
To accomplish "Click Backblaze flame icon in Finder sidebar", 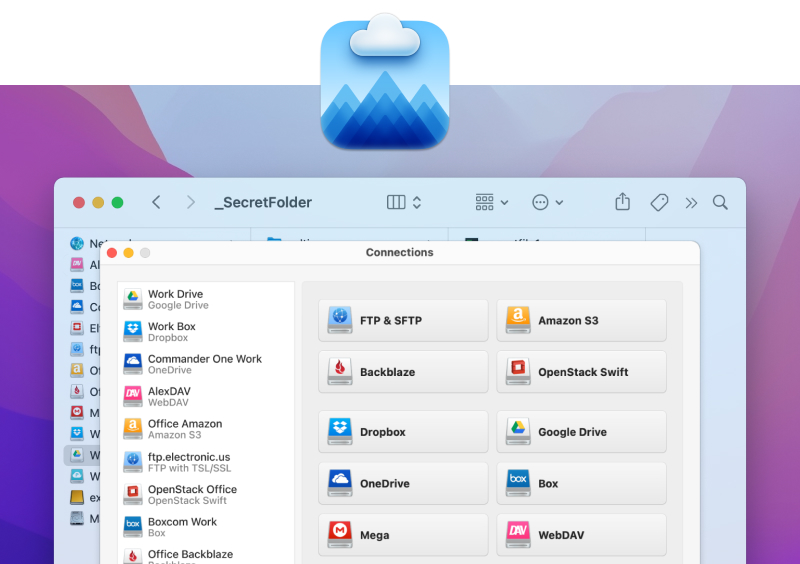I will (77, 391).
